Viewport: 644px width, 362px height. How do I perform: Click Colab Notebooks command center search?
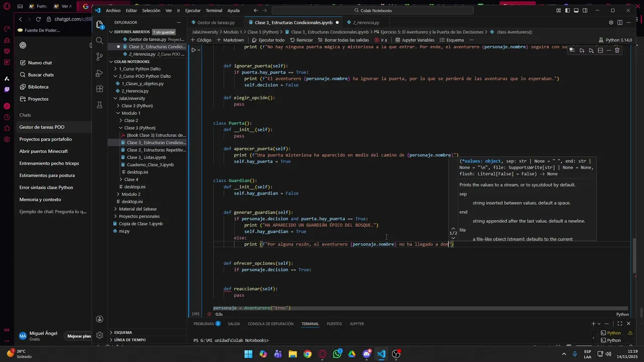[x=373, y=10]
